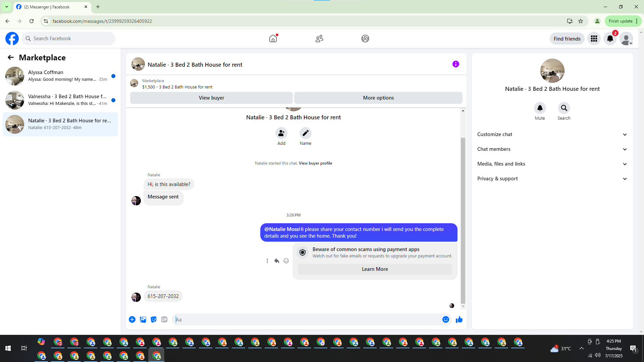
Task: Expand Customize chat section
Action: click(552, 134)
